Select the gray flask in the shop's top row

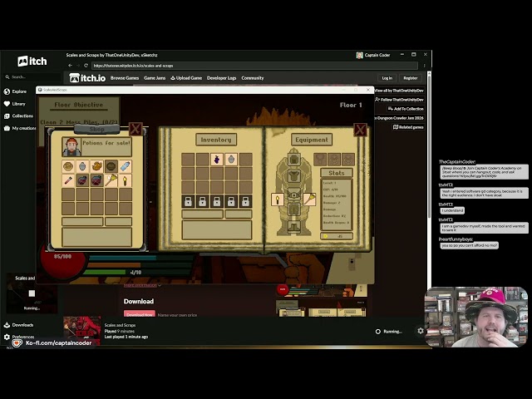[x=82, y=166]
